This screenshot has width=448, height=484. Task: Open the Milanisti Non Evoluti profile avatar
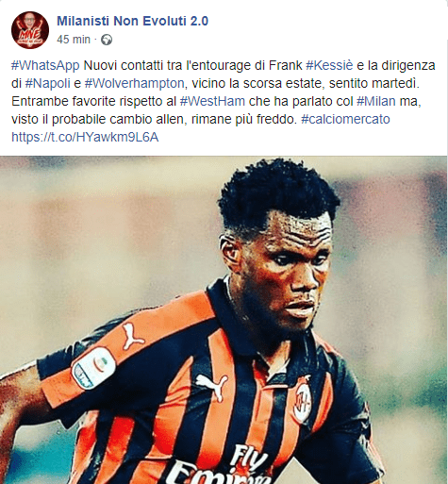tap(30, 30)
